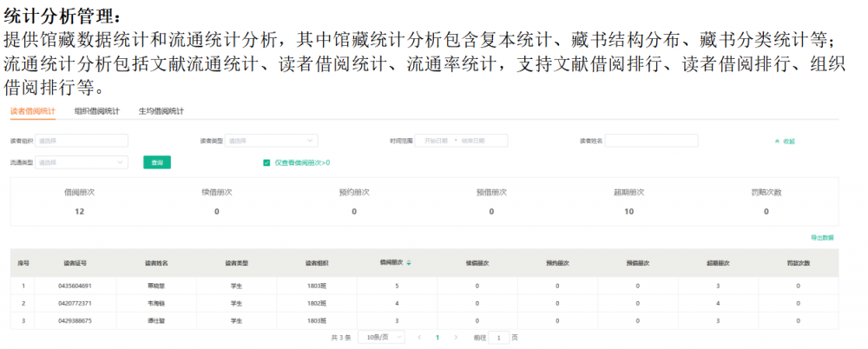Uncheck the 仅查看借阅册次>0 checkbox
The image size is (868, 349).
click(x=266, y=162)
